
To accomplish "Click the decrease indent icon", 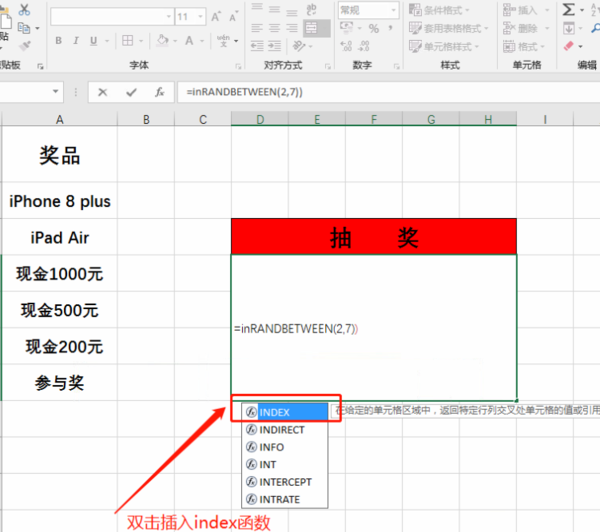I will [x=257, y=46].
